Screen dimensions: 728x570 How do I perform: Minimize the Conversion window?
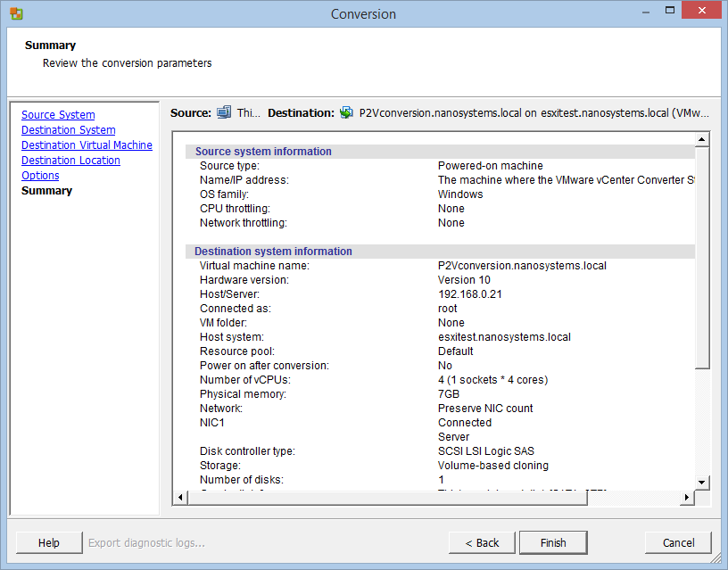[646, 11]
